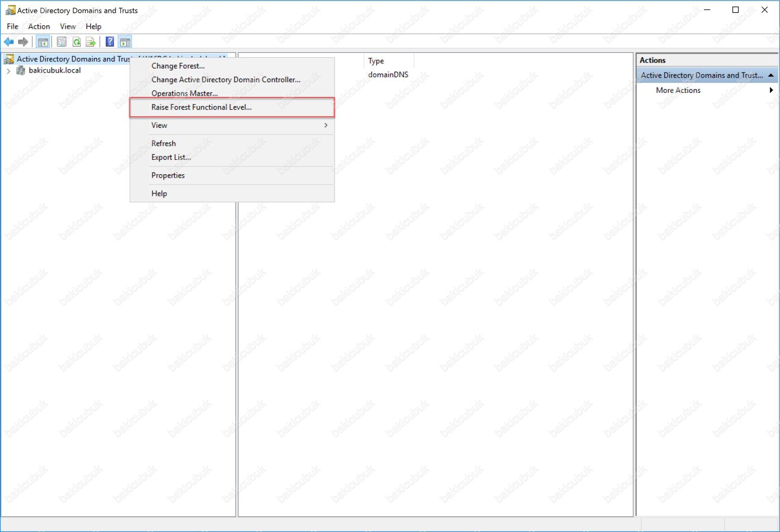This screenshot has width=780, height=532.
Task: Choose Change Forest in the context menu
Action: (178, 66)
